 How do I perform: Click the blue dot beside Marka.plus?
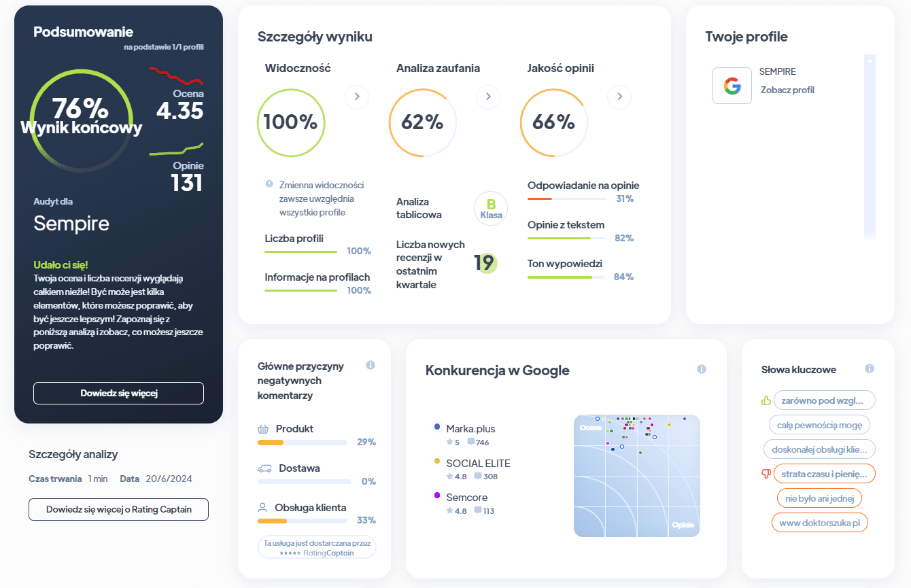(x=437, y=427)
